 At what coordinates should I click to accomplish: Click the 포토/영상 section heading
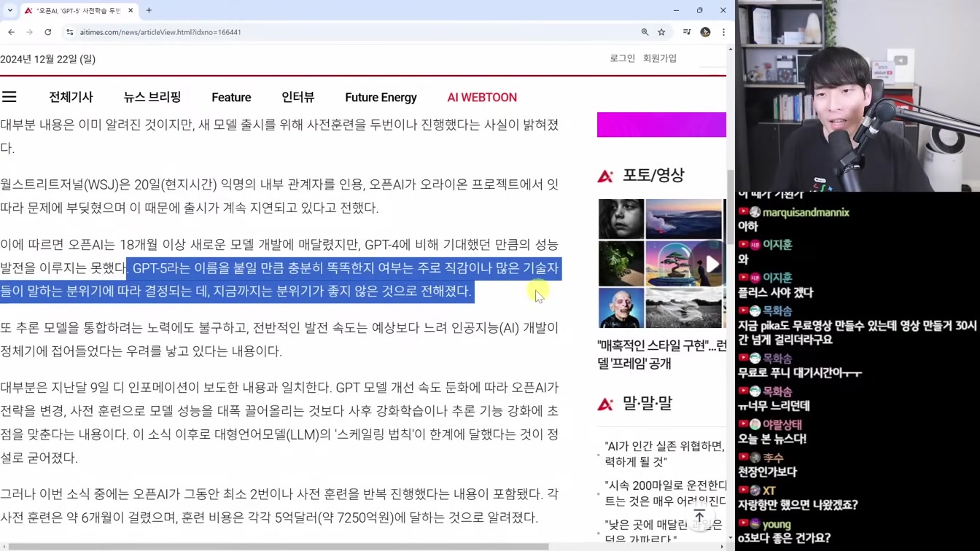(x=653, y=175)
